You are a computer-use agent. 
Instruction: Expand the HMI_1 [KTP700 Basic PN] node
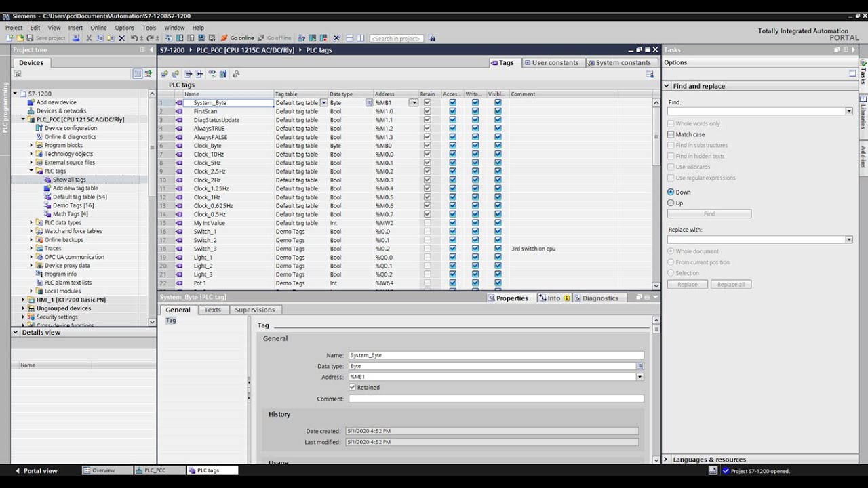pyautogui.click(x=23, y=300)
